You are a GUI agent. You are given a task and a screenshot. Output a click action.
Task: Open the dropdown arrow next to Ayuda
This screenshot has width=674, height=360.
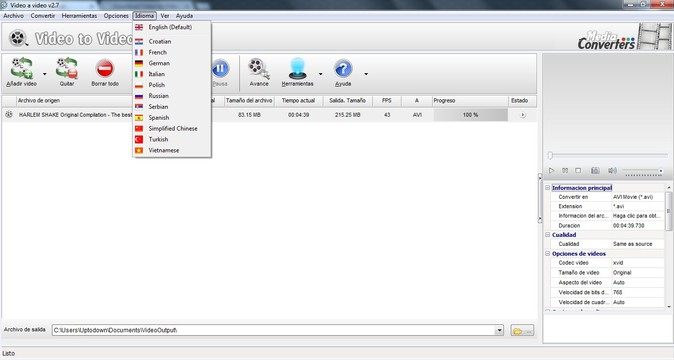tap(366, 74)
